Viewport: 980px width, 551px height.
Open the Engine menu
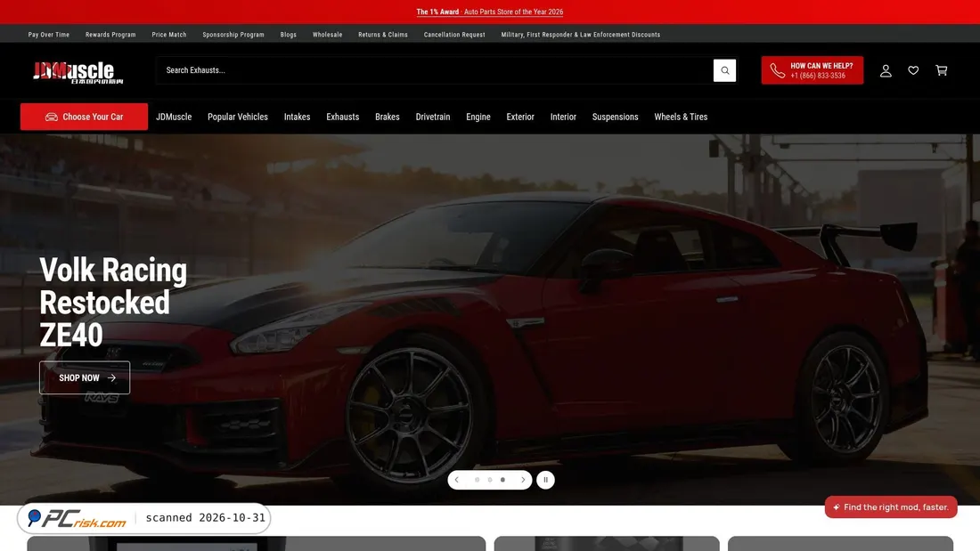(x=478, y=117)
